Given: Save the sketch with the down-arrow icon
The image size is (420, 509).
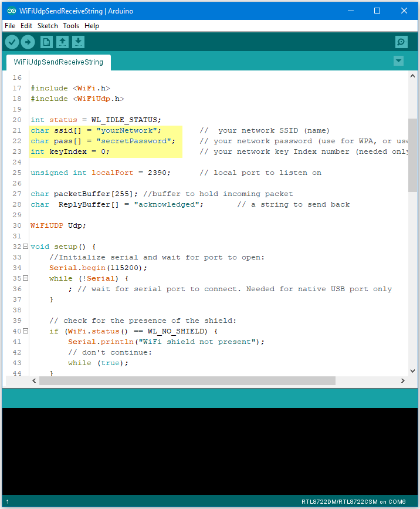Looking at the screenshot, I should 78,42.
